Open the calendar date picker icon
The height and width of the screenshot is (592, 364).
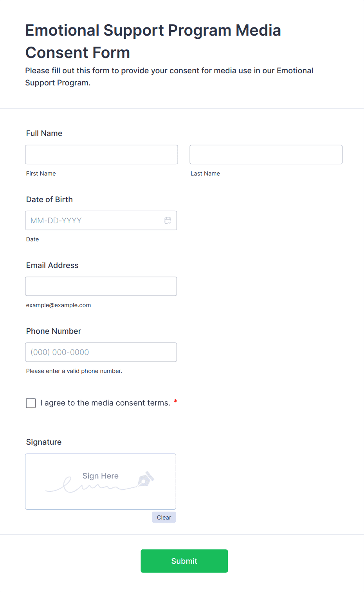pyautogui.click(x=168, y=221)
